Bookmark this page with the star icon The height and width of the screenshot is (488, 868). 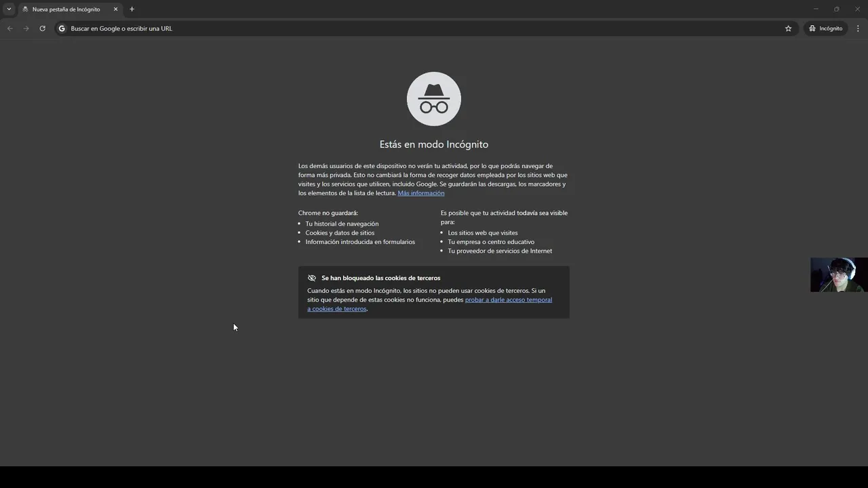(x=788, y=28)
